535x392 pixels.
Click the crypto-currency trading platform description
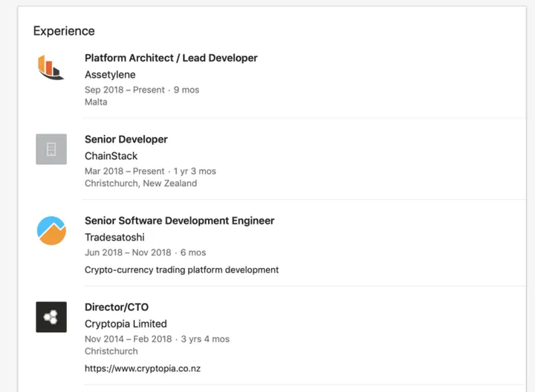click(x=181, y=269)
